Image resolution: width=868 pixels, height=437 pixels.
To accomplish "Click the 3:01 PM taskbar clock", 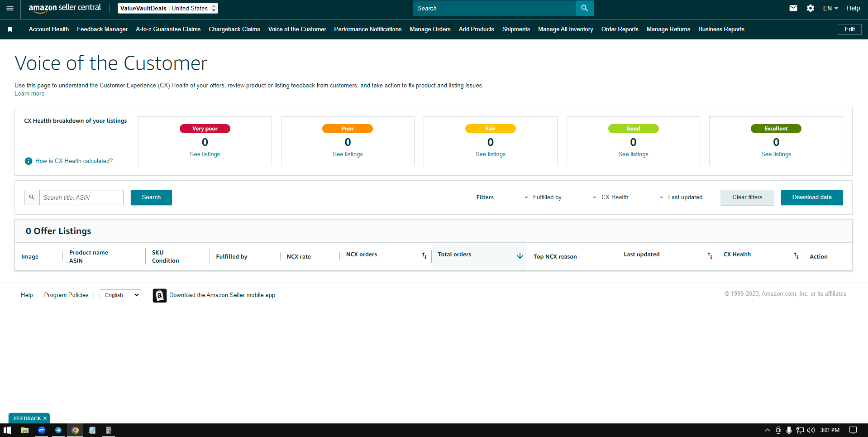I will 830,430.
